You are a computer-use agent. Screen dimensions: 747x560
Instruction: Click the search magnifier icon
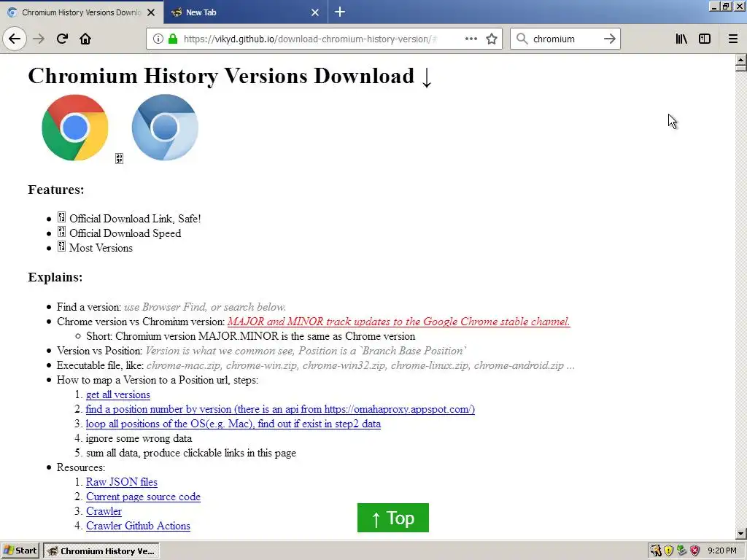coord(522,39)
